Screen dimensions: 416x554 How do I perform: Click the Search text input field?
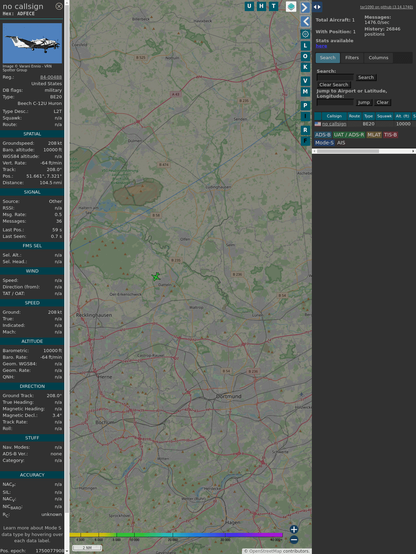tap(335, 77)
